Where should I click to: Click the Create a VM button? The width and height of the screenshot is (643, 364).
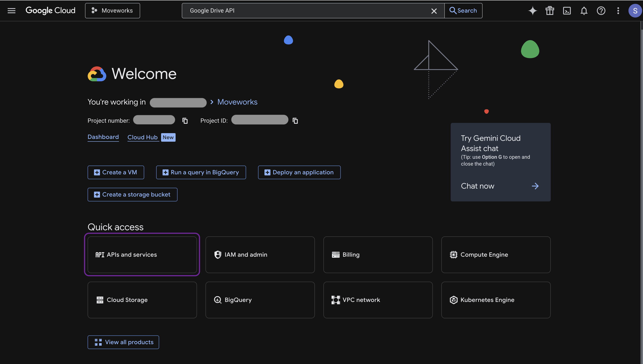(116, 172)
